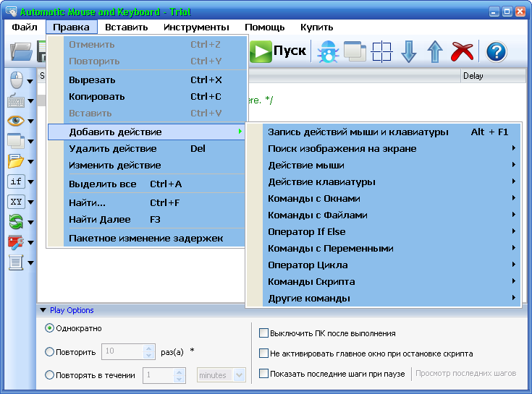Click the Delay column header
The height and width of the screenshot is (394, 532).
coord(493,76)
